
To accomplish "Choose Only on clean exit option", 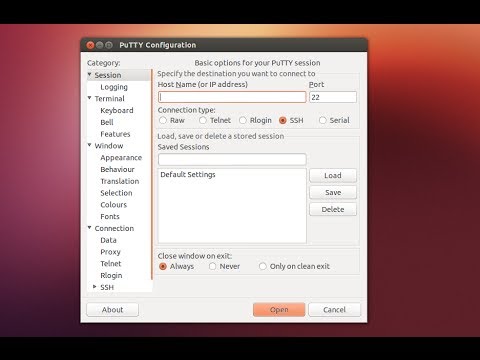I will click(263, 266).
